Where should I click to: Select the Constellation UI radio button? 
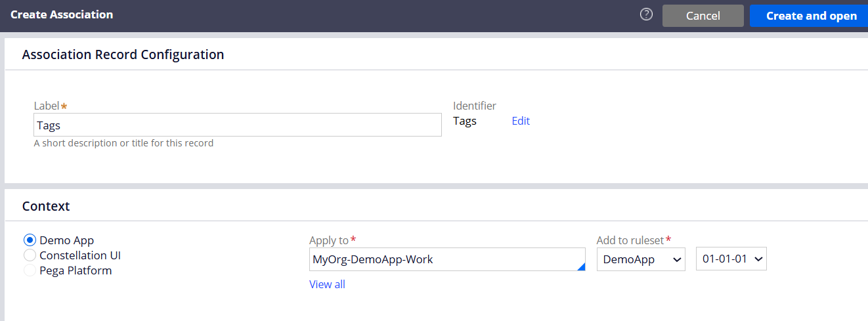[x=30, y=255]
